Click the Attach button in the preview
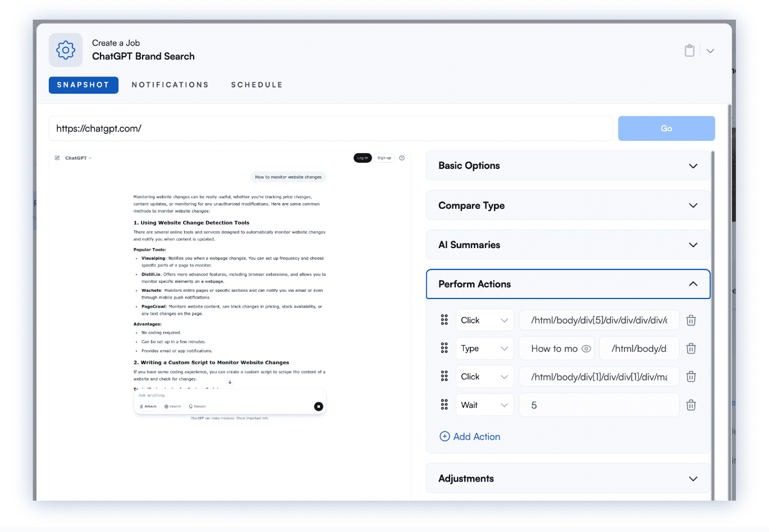 coord(148,406)
